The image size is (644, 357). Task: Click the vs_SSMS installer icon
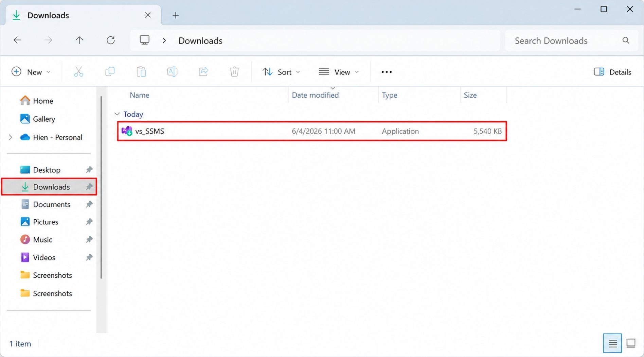click(127, 131)
